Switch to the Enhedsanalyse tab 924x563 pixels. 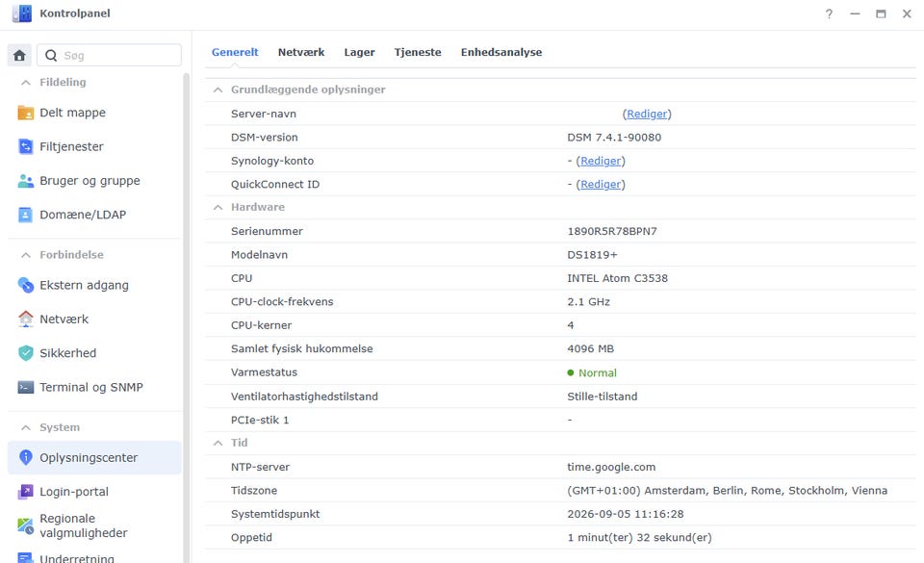click(501, 52)
